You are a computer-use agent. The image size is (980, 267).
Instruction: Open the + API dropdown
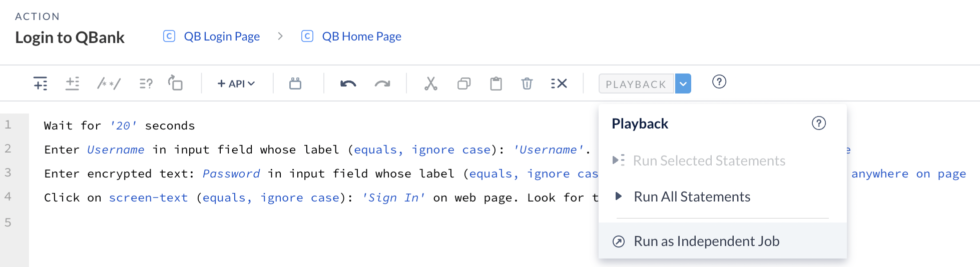pos(236,83)
